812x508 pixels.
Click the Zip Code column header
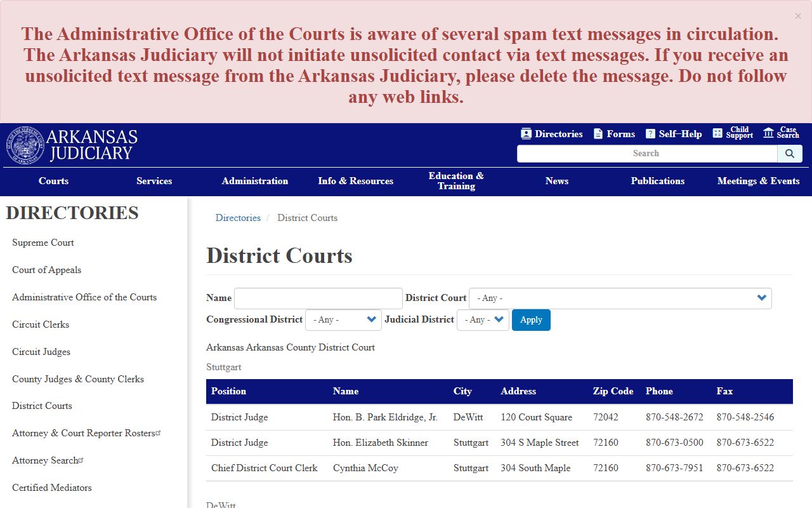click(x=613, y=391)
